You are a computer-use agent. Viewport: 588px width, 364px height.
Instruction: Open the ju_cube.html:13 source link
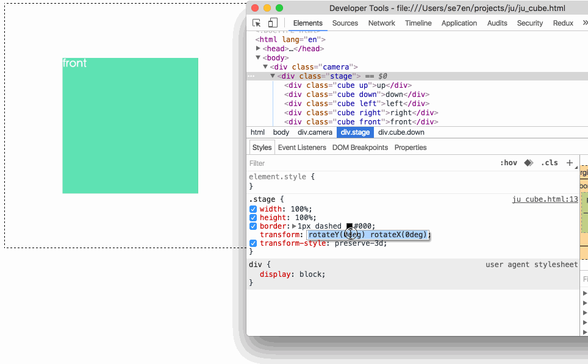pos(545,199)
